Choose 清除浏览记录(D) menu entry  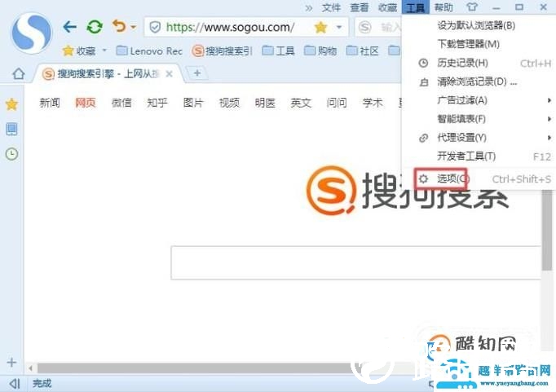[477, 81]
